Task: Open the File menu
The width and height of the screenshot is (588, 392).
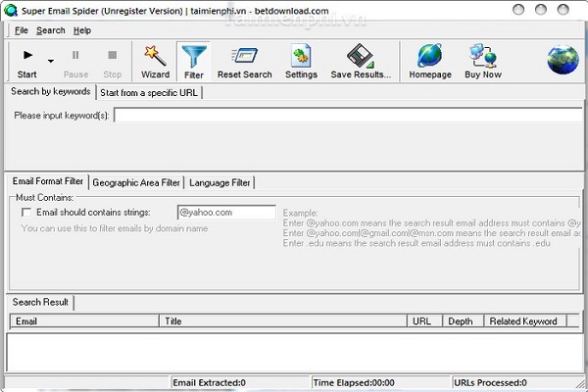Action: point(21,30)
